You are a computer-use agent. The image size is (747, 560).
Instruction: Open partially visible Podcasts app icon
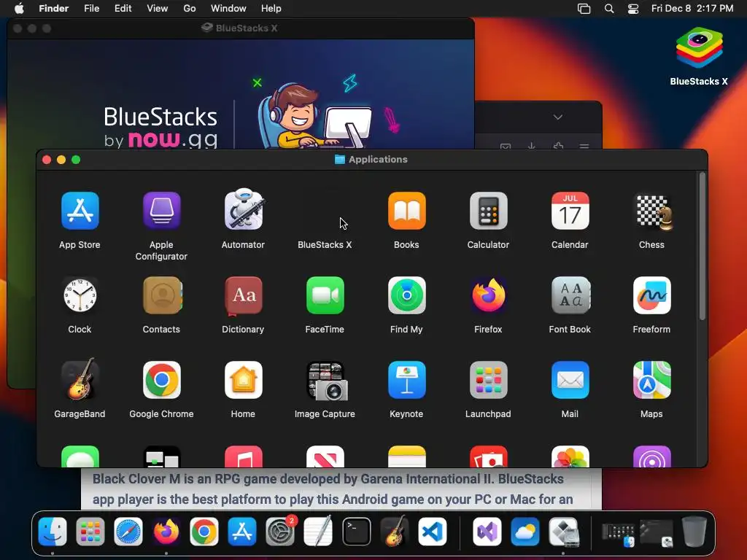(x=651, y=456)
